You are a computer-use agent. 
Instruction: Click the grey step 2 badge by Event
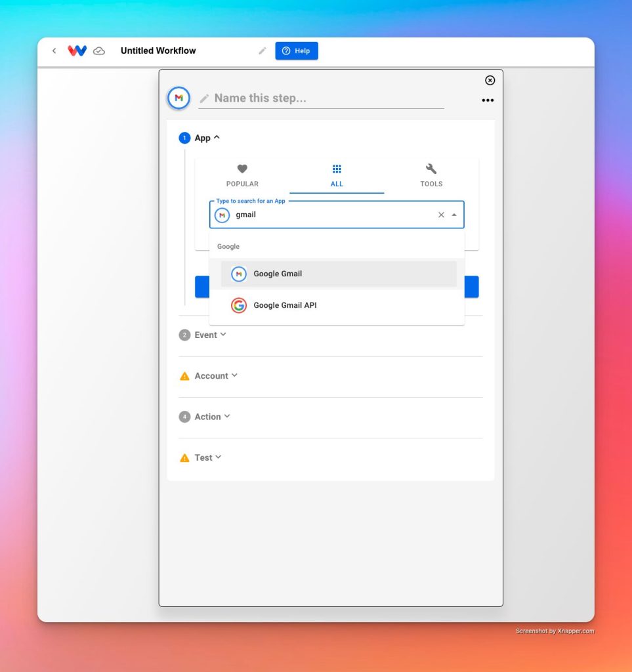[184, 335]
